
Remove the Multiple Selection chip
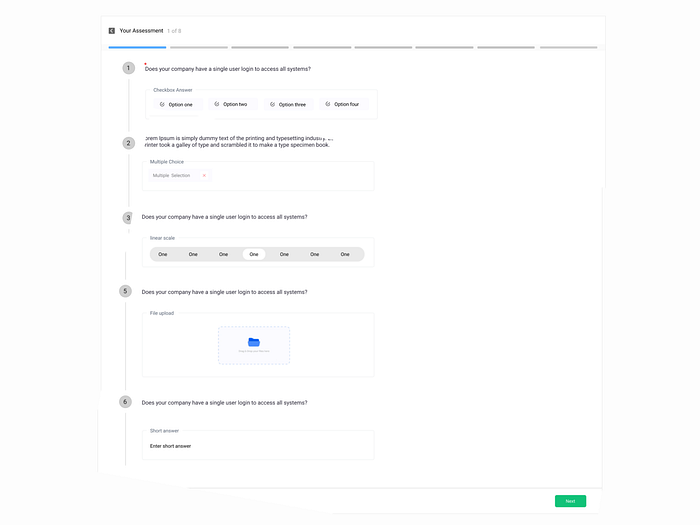point(204,175)
